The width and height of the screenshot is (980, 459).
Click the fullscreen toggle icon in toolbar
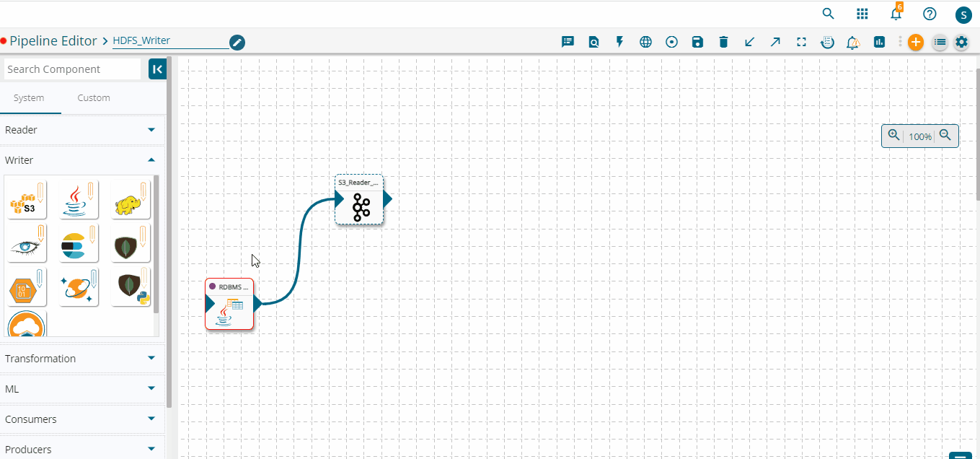(801, 42)
